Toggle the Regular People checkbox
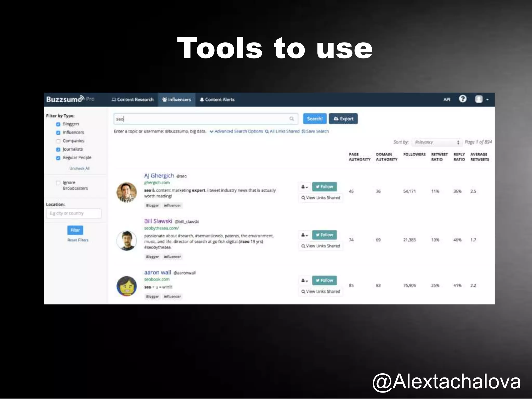Image resolution: width=532 pixels, height=399 pixels. (x=58, y=158)
